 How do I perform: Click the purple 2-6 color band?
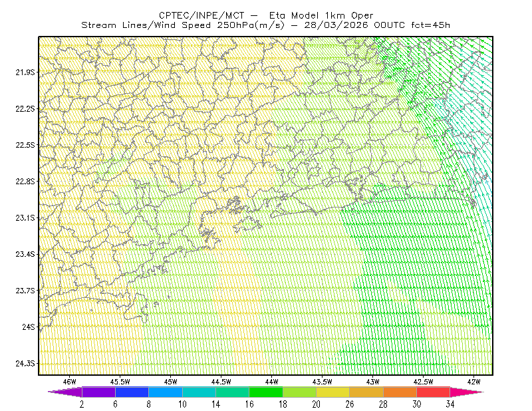coord(98,392)
